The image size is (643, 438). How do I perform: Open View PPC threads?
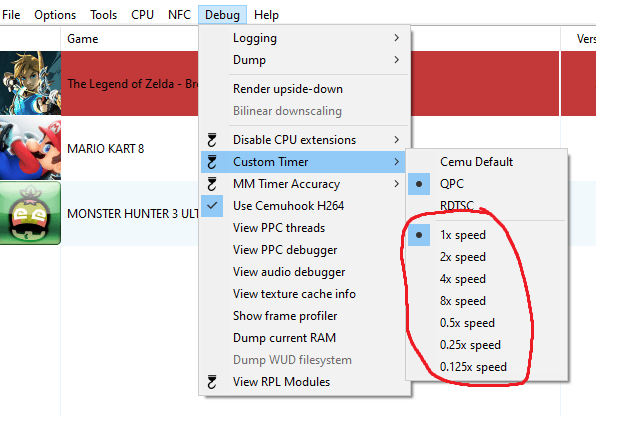(305, 228)
